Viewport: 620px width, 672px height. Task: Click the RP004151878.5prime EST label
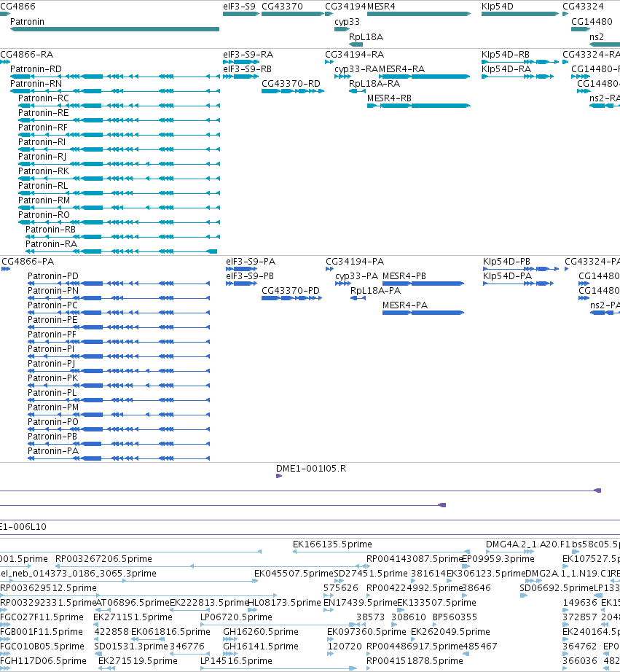(x=415, y=661)
